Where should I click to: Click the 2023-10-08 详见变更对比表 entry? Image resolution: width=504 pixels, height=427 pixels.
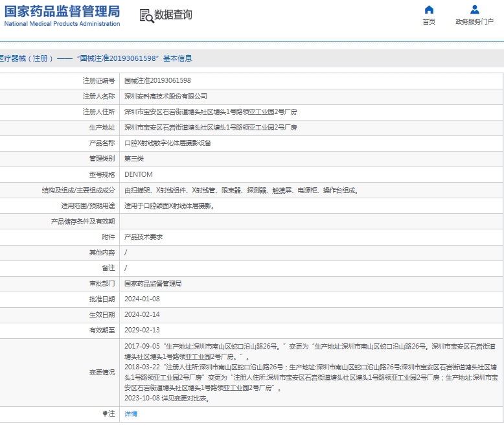167,398
